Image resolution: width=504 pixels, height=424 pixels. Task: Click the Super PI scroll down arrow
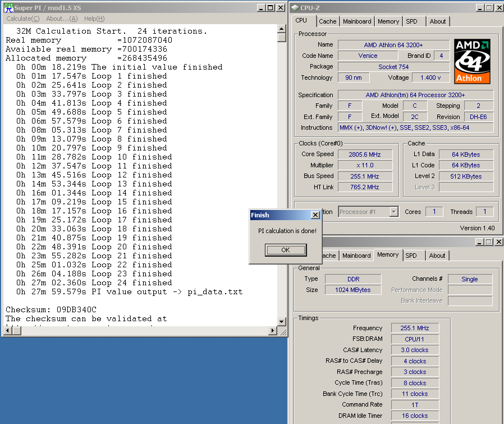point(282,321)
